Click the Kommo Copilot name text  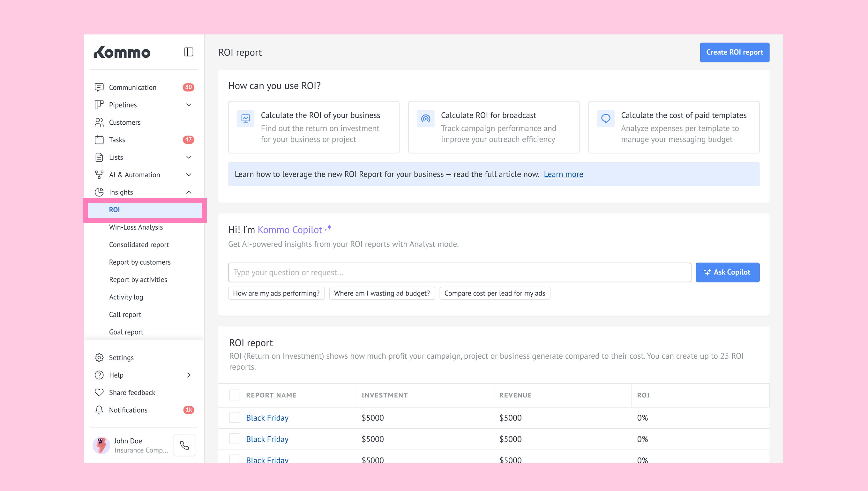click(290, 230)
